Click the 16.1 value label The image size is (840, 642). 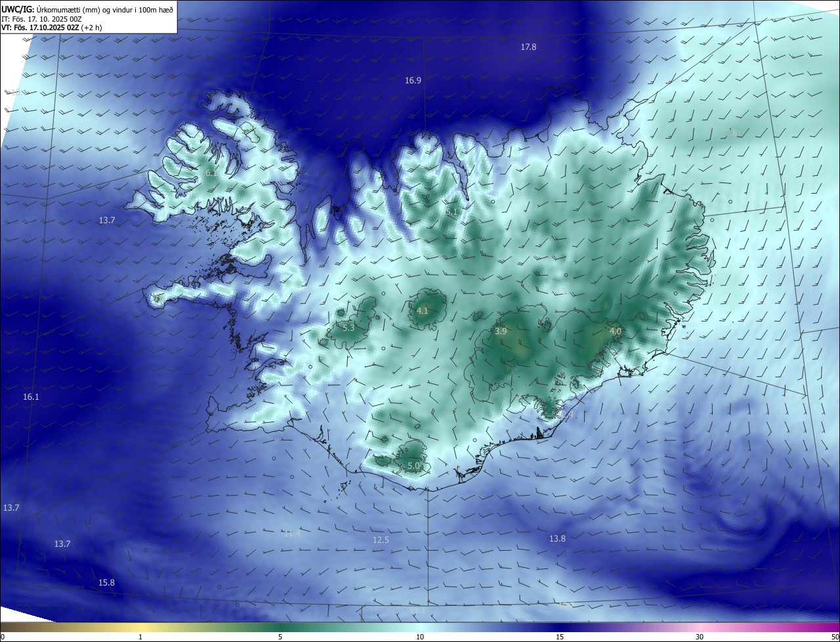pos(31,397)
